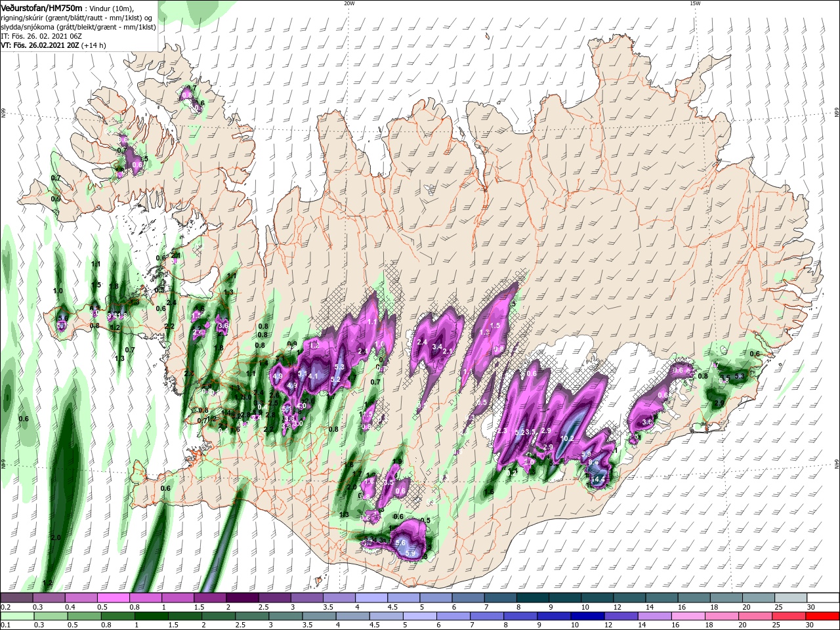The width and height of the screenshot is (840, 630).
Task: Click the 'slydda/snjókoma' header line
Action: point(79,27)
